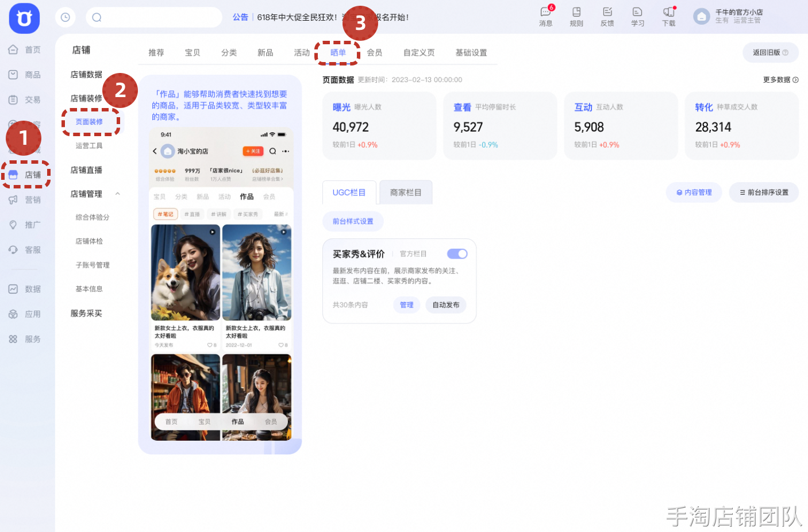Click 前台样式设置 button
808x532 pixels.
pos(353,221)
